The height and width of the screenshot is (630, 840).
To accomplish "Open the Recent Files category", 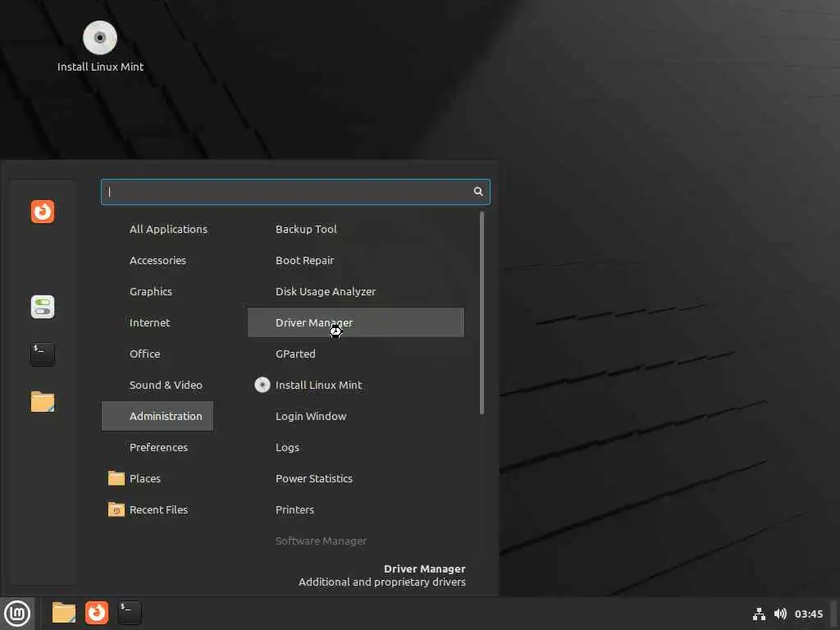I will tap(157, 509).
